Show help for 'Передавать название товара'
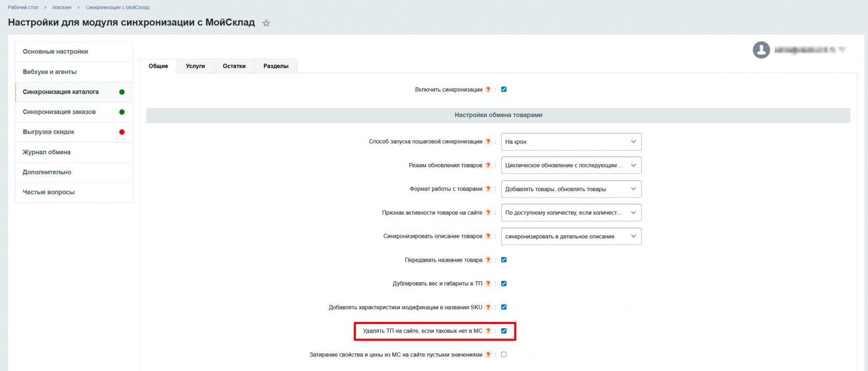 [x=488, y=260]
